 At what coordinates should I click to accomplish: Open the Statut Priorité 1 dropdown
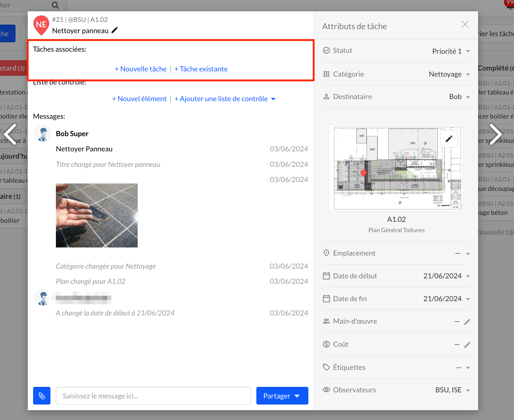point(451,51)
